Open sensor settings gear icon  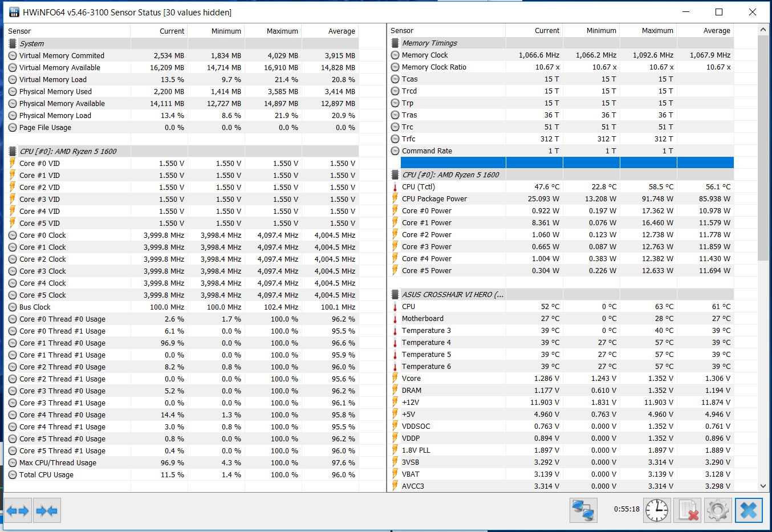coord(718,510)
